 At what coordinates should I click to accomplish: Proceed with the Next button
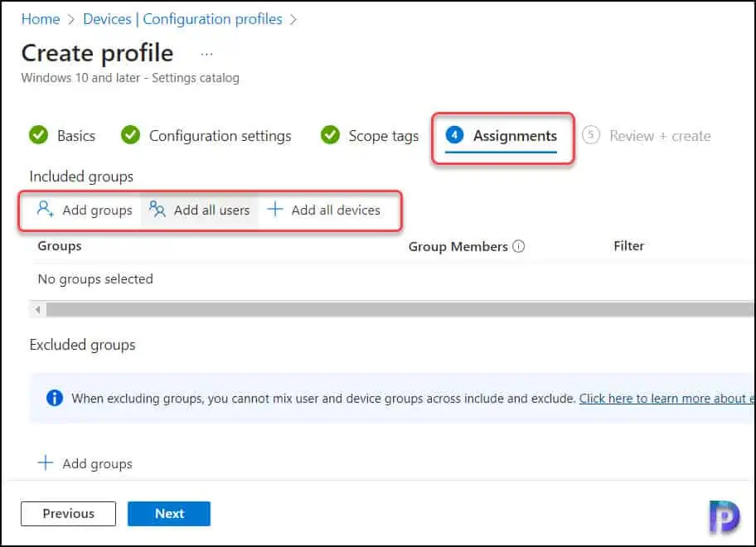(x=169, y=514)
